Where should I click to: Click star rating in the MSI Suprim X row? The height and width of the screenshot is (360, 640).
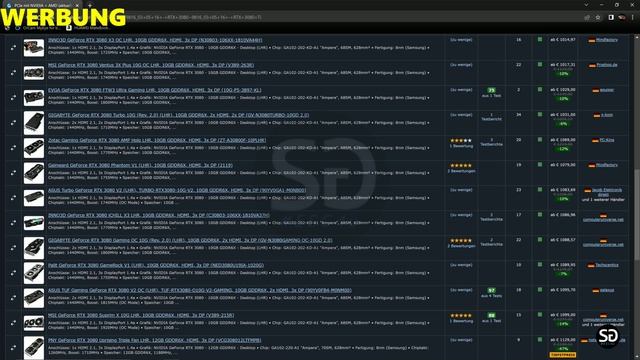(x=461, y=316)
